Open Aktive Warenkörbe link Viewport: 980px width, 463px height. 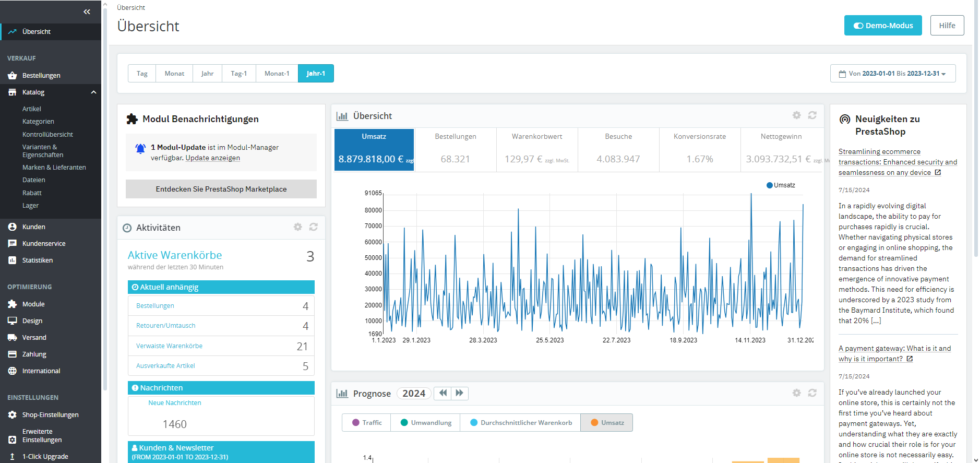point(175,255)
